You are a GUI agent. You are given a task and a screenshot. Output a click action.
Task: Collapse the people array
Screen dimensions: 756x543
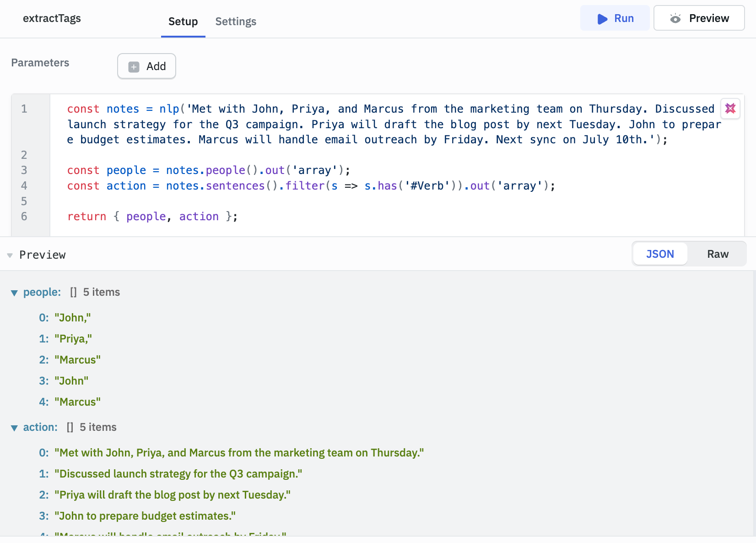click(14, 293)
